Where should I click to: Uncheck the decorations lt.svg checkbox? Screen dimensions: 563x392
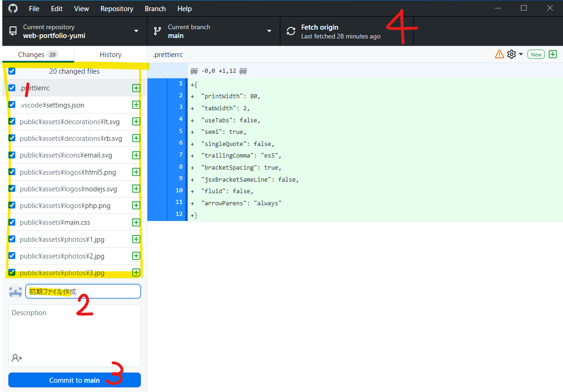12,121
